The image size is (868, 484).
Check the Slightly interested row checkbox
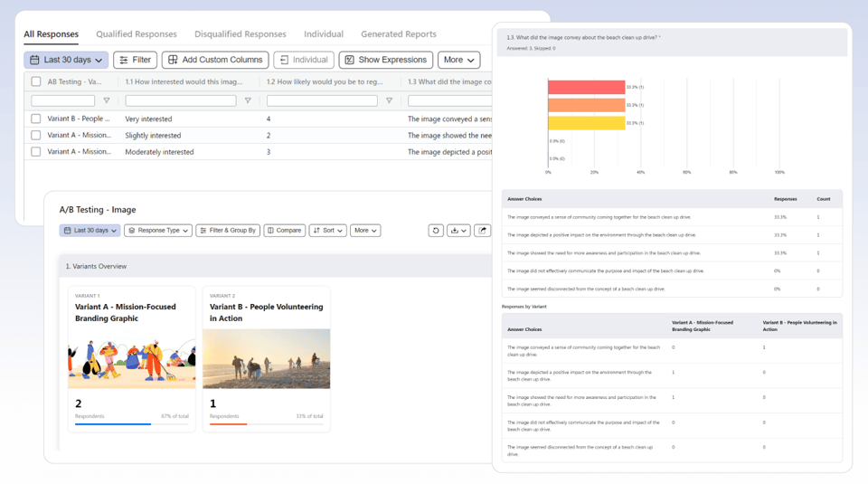tap(36, 135)
